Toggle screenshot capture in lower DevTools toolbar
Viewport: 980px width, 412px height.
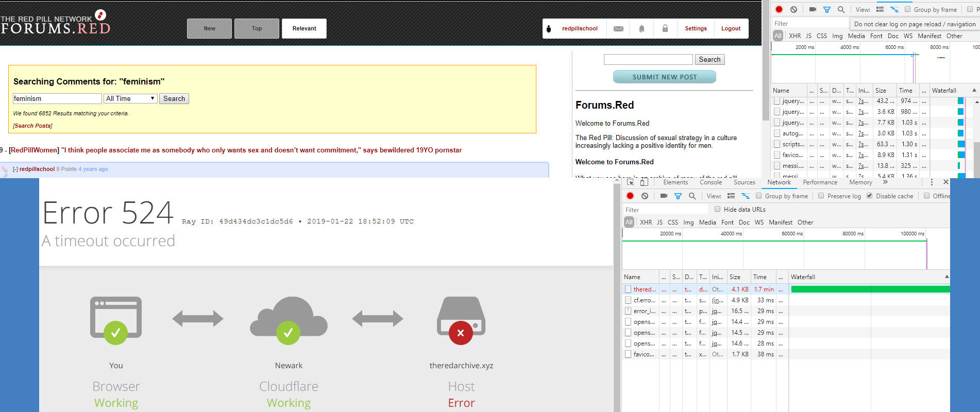click(x=664, y=196)
